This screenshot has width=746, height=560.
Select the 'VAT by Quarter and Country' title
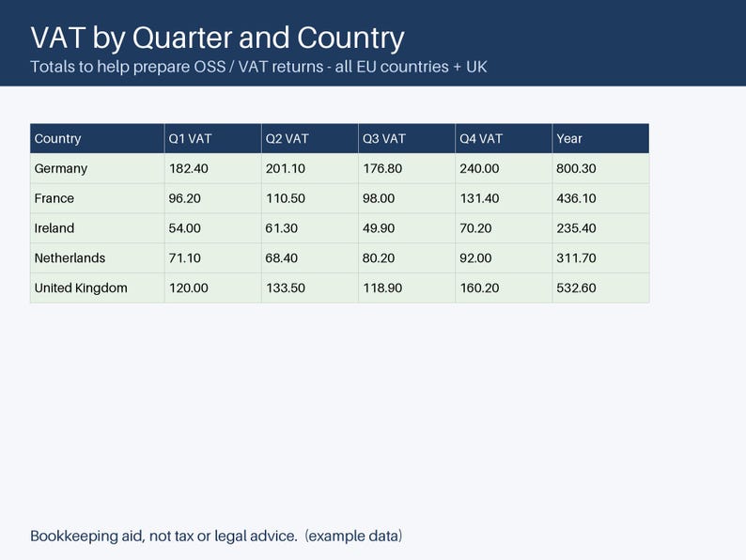click(217, 39)
